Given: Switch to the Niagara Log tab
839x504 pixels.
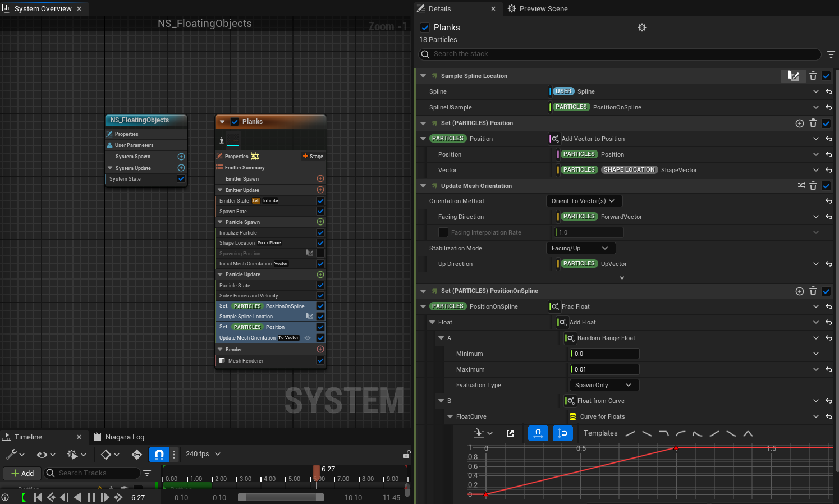Looking at the screenshot, I should (x=124, y=437).
